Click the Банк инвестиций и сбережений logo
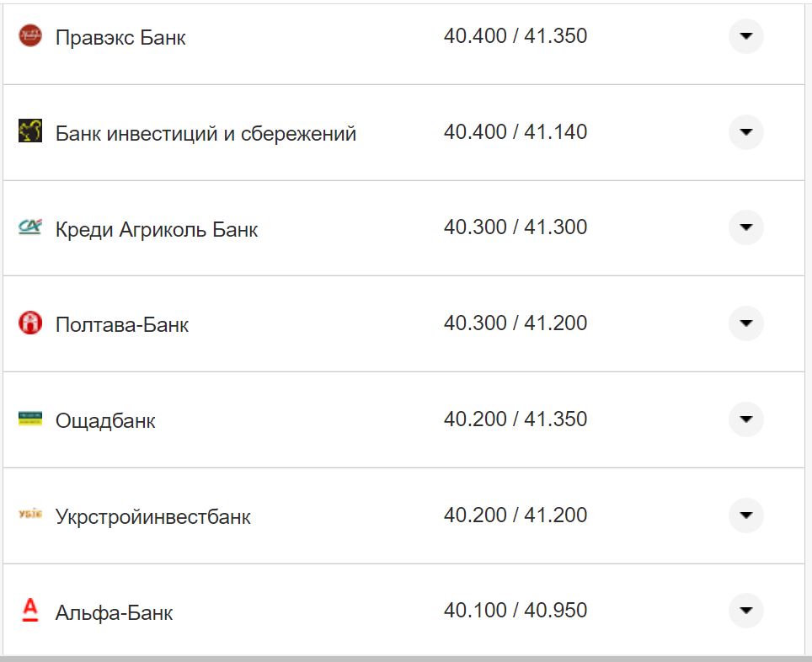This screenshot has width=812, height=662. 30,131
